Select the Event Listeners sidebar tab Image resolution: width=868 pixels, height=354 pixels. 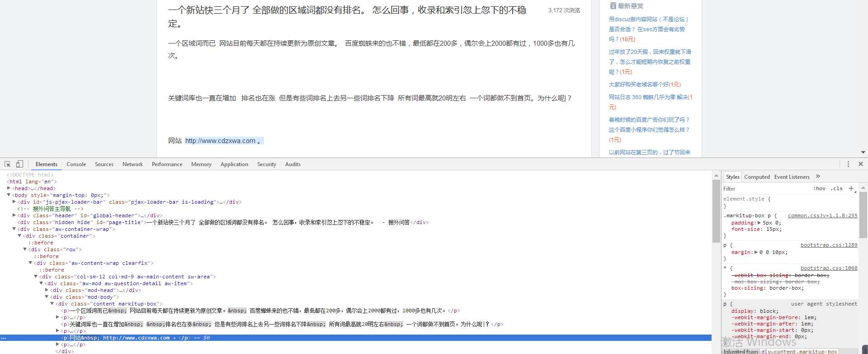tap(792, 177)
